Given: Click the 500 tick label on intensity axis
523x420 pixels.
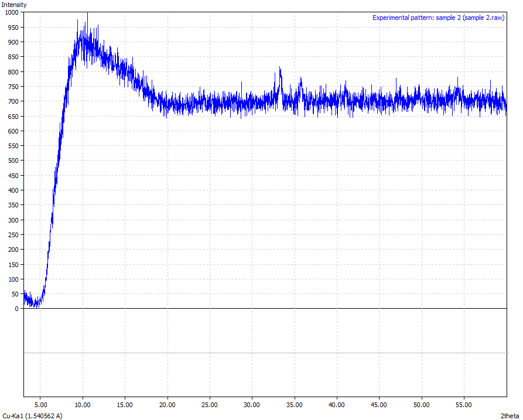Looking at the screenshot, I should pos(13,161).
